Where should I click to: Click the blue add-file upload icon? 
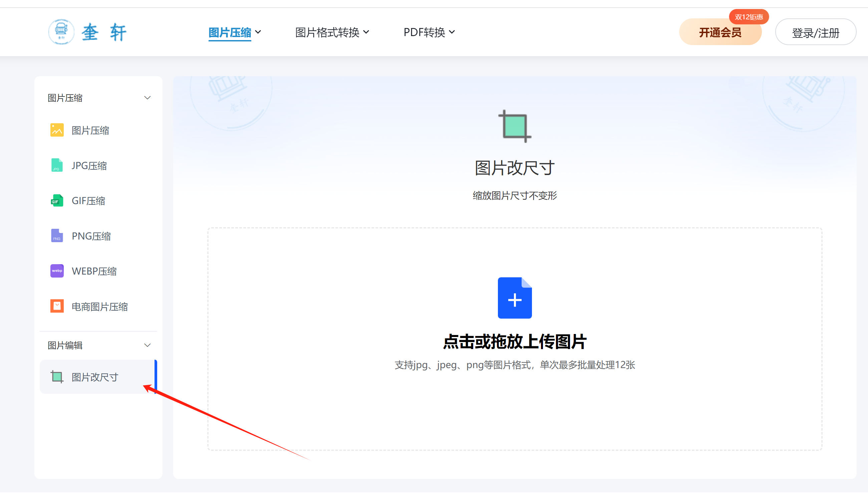[x=515, y=298]
